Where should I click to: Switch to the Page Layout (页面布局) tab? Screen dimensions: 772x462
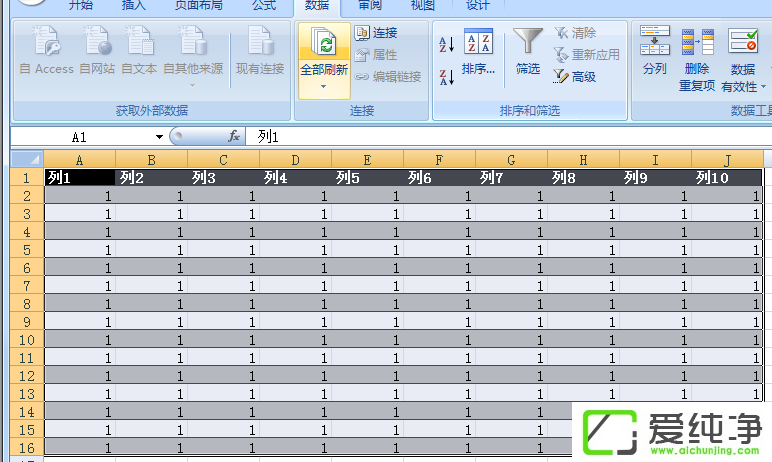click(x=199, y=5)
